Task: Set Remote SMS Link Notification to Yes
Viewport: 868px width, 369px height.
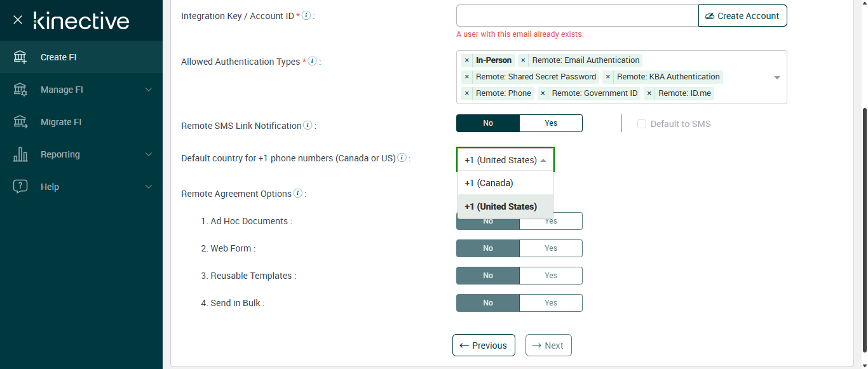Action: [550, 123]
